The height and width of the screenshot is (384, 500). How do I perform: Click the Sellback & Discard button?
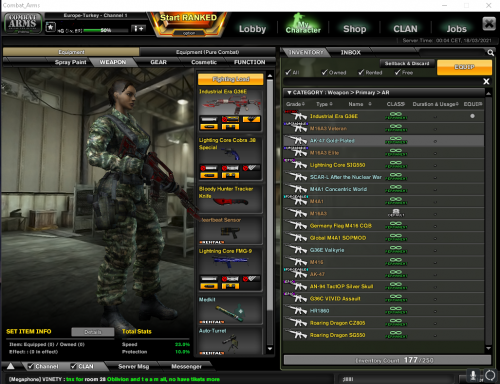[x=407, y=63]
